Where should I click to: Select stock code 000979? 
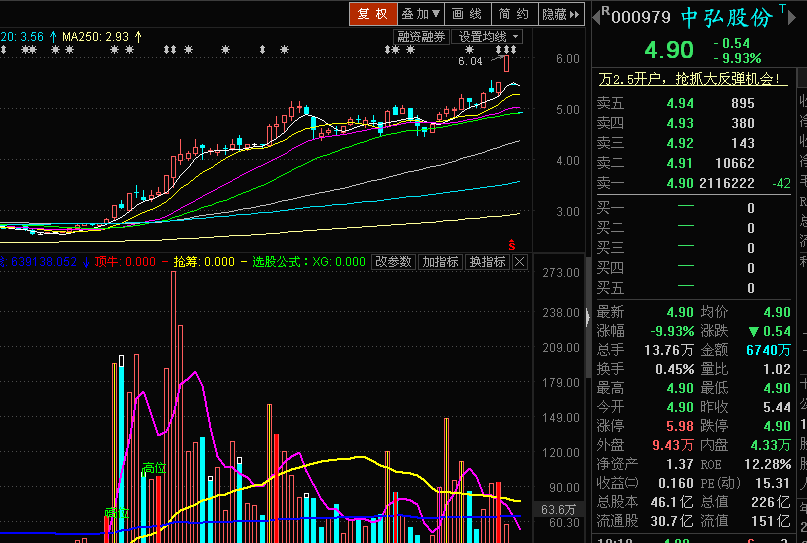coord(641,17)
